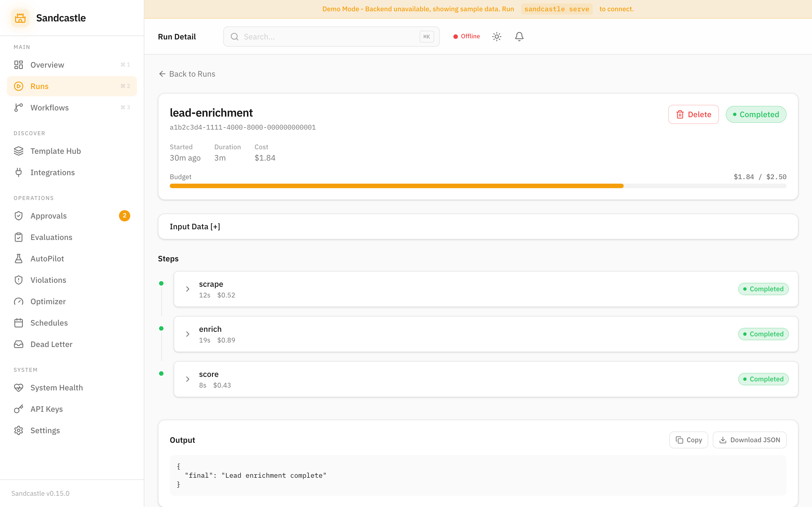Viewport: 812px width, 507px height.
Task: Expand the enrich step details
Action: [187, 334]
